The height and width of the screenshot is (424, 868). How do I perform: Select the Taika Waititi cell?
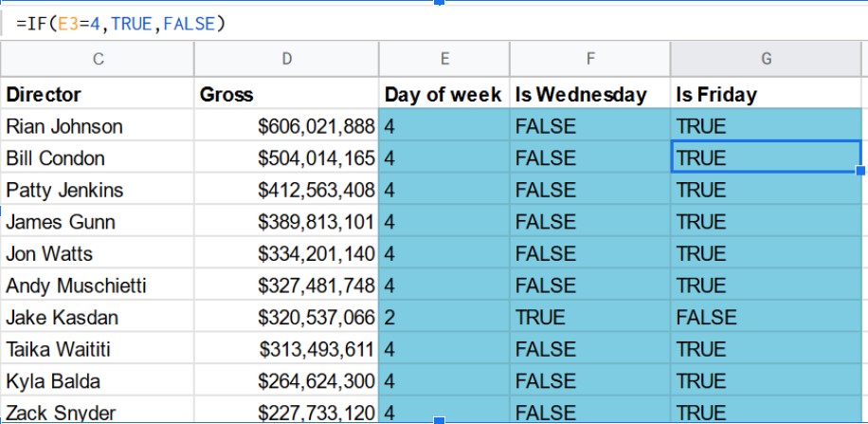[98, 349]
